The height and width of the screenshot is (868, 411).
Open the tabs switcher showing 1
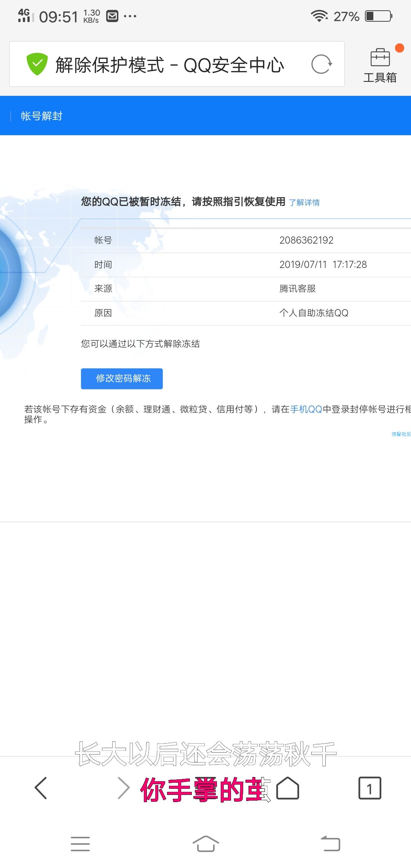(x=370, y=788)
